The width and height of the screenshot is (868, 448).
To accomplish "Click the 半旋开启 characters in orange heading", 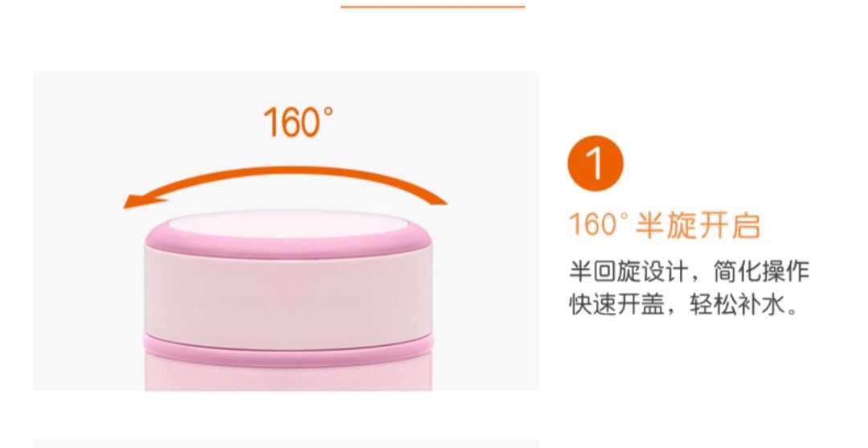I will pos(698,225).
